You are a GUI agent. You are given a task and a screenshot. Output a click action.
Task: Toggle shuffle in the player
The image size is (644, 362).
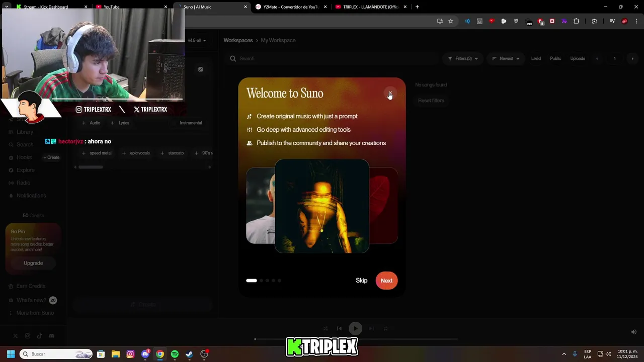click(325, 328)
